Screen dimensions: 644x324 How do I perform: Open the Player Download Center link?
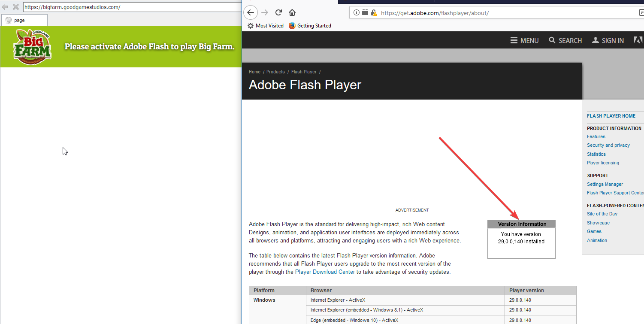[x=325, y=272]
